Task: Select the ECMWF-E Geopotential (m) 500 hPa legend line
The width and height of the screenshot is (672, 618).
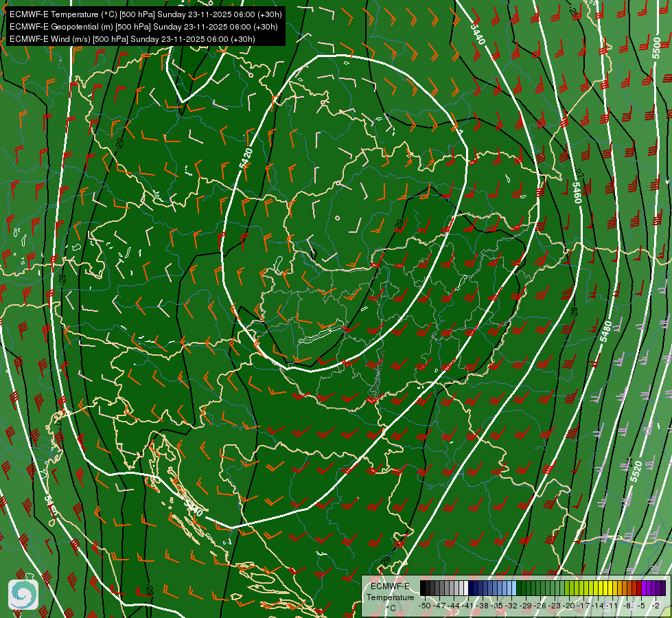Action: click(x=143, y=27)
